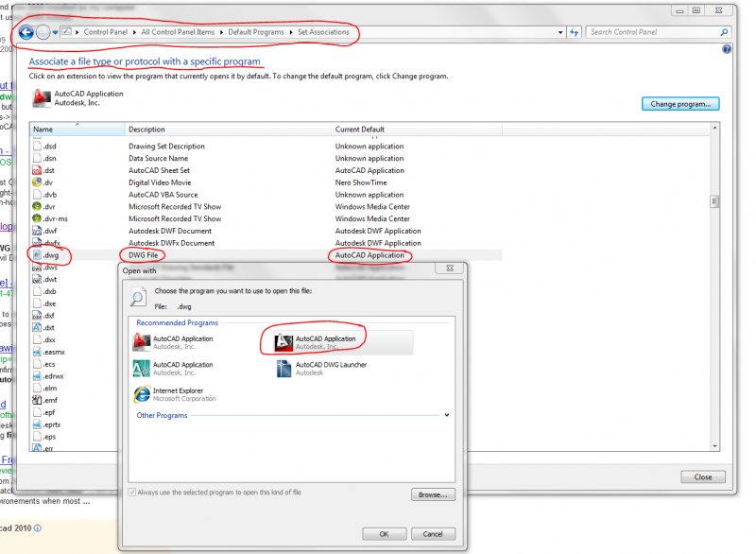
Task: Select the .dxb extension row
Action: coord(75,291)
